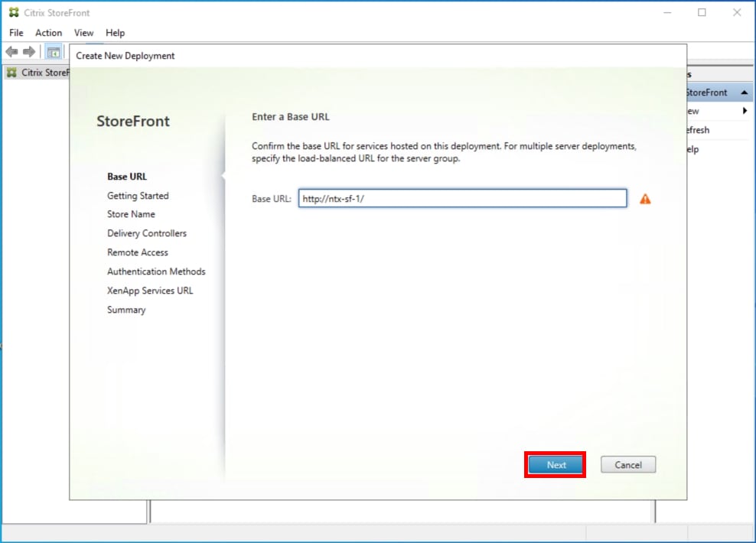Collapse the StoreFront actions pane header arrow
The image size is (756, 543).
click(745, 93)
